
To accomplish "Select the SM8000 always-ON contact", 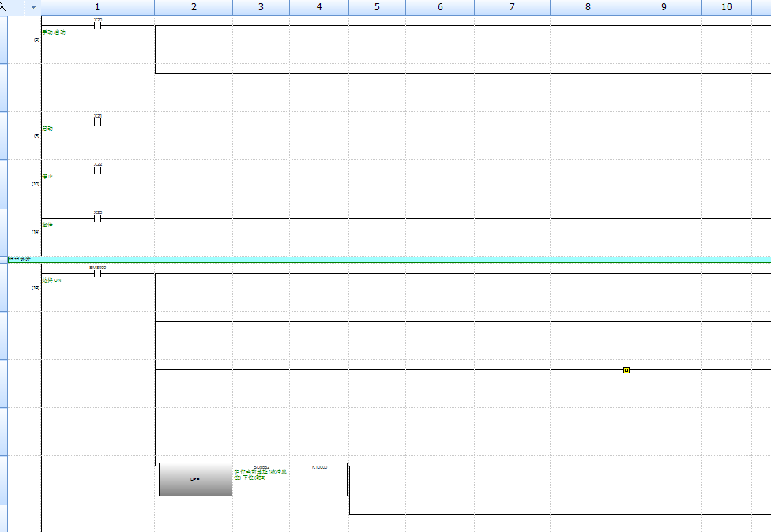I will pyautogui.click(x=98, y=273).
